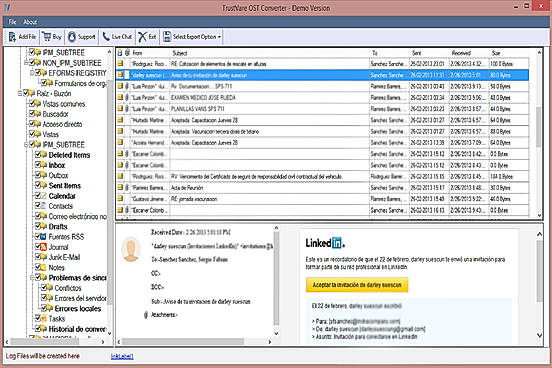Click the Errores locales tree folder
The image size is (552, 368).
point(77,308)
